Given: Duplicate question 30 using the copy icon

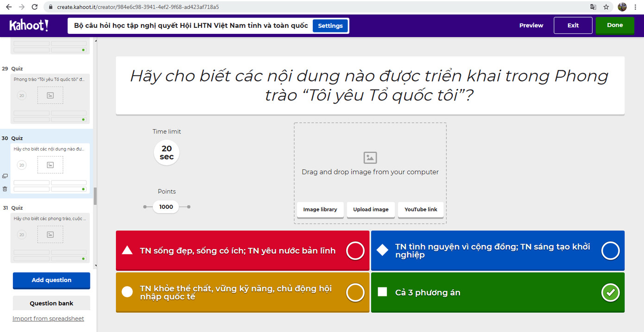Looking at the screenshot, I should click(x=5, y=175).
